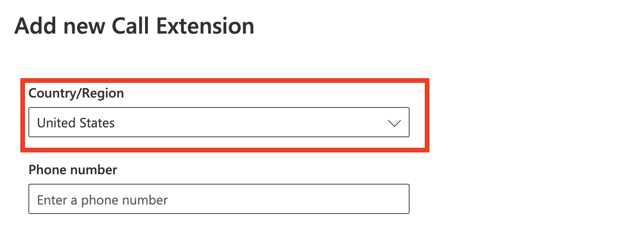Focus the Phone number input field
This screenshot has height=232, width=644.
coord(219,199)
